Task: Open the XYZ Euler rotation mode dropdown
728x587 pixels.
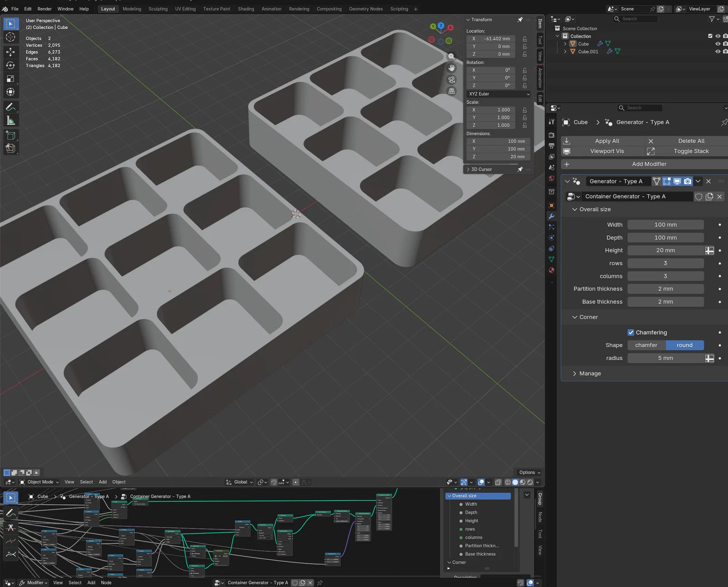Action: click(499, 94)
